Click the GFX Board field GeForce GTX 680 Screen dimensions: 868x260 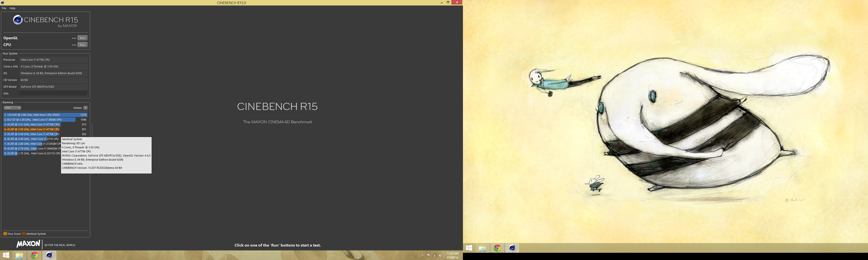(x=54, y=87)
